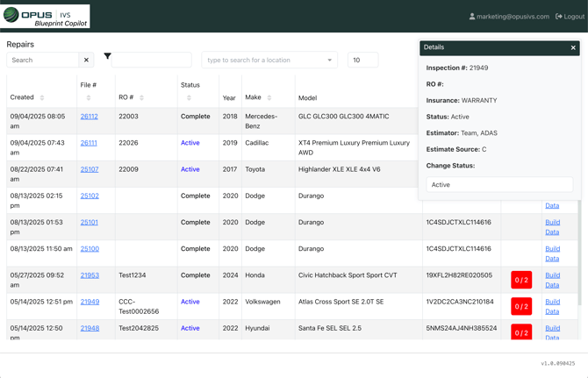
Task: Open file number 26112 link
Action: [x=89, y=117]
